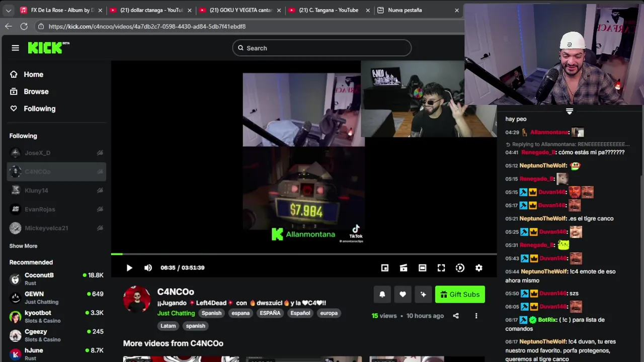The width and height of the screenshot is (644, 362).
Task: Collapse chat with arrow icon
Action: 570,111
